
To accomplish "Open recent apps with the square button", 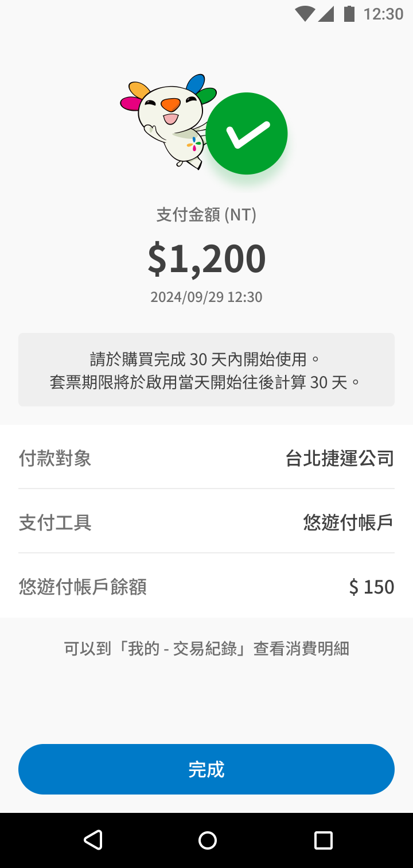I will [x=323, y=840].
